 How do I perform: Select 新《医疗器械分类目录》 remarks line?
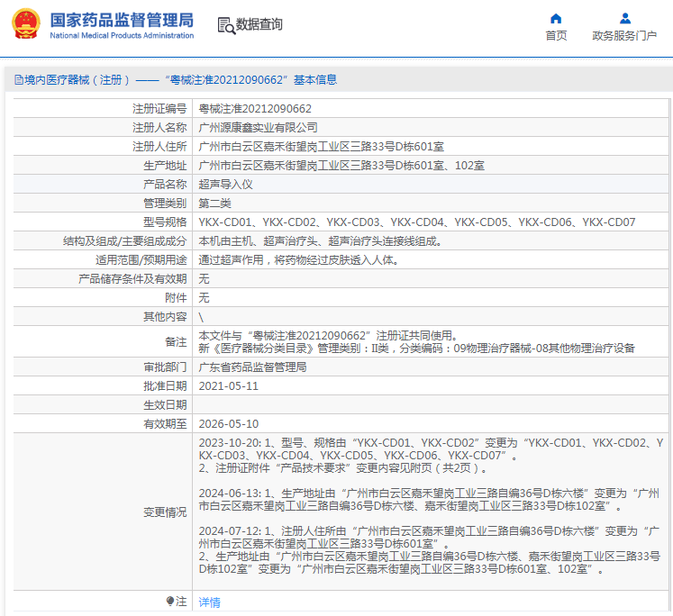417,349
